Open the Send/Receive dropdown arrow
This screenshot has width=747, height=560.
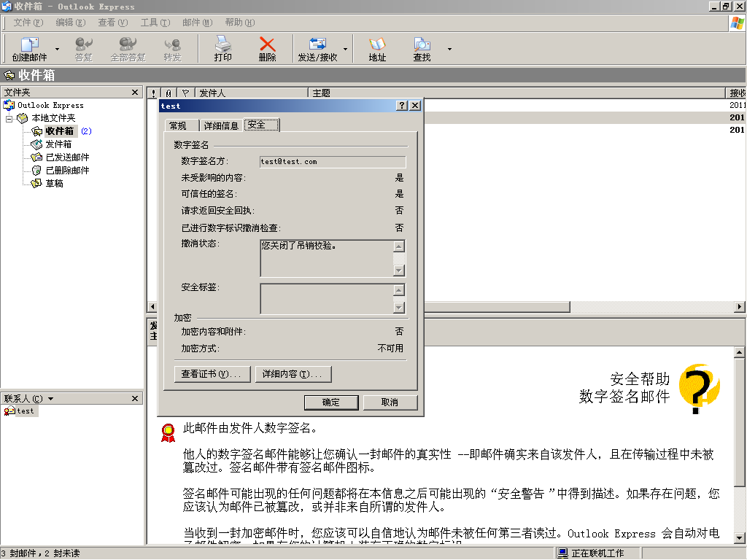345,49
